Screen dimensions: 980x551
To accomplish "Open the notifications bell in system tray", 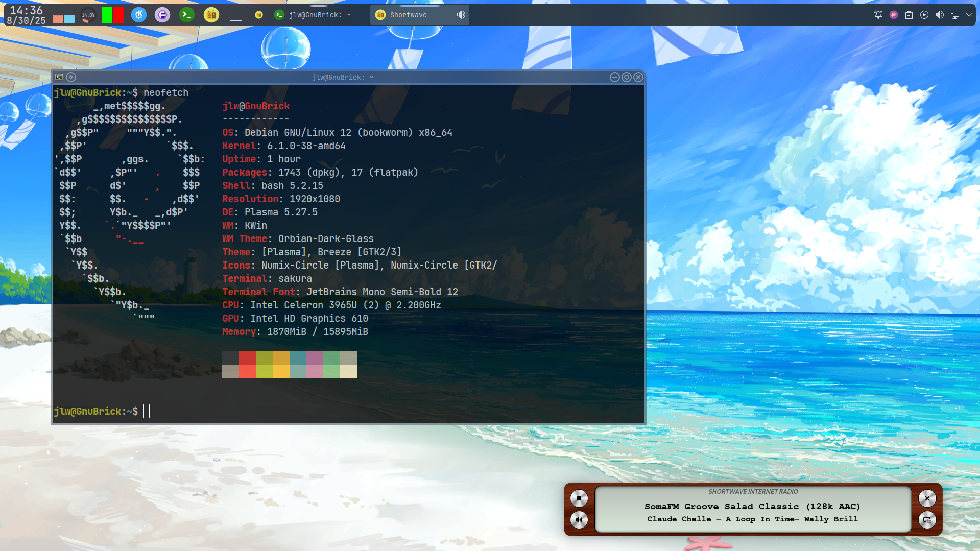I will 878,15.
